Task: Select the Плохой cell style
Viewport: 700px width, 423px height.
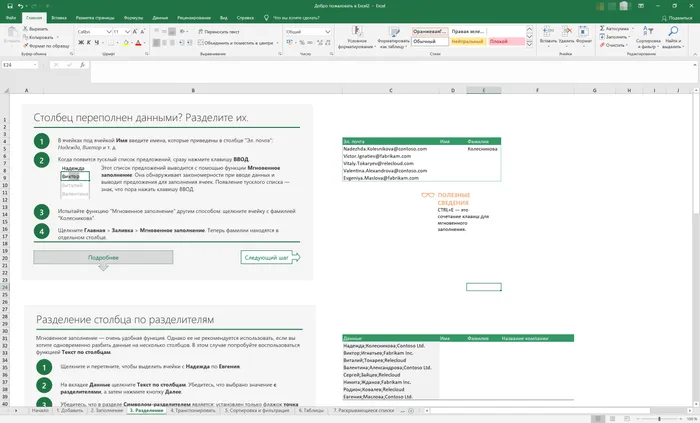Action: (x=506, y=41)
